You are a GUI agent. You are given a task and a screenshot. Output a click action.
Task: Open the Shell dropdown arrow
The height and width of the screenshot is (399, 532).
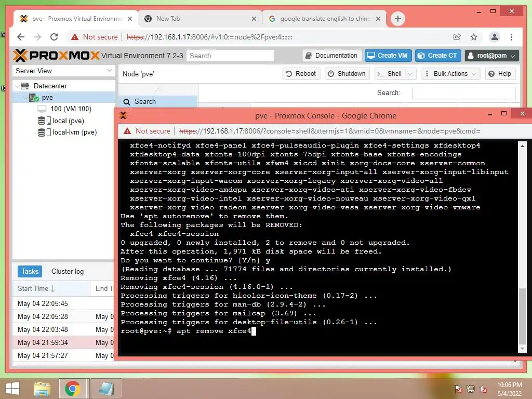410,74
